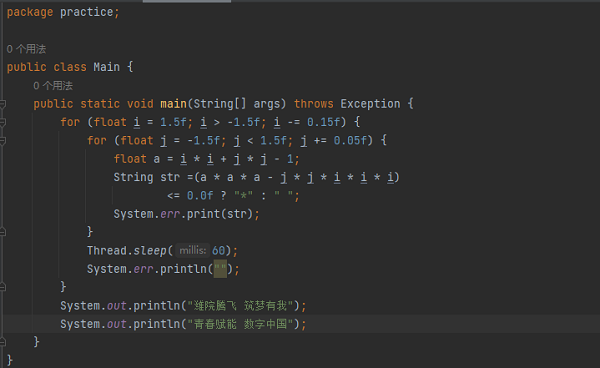Screen dimensions: 600x368
Task: Click the millis parameter hint
Action: coord(192,251)
